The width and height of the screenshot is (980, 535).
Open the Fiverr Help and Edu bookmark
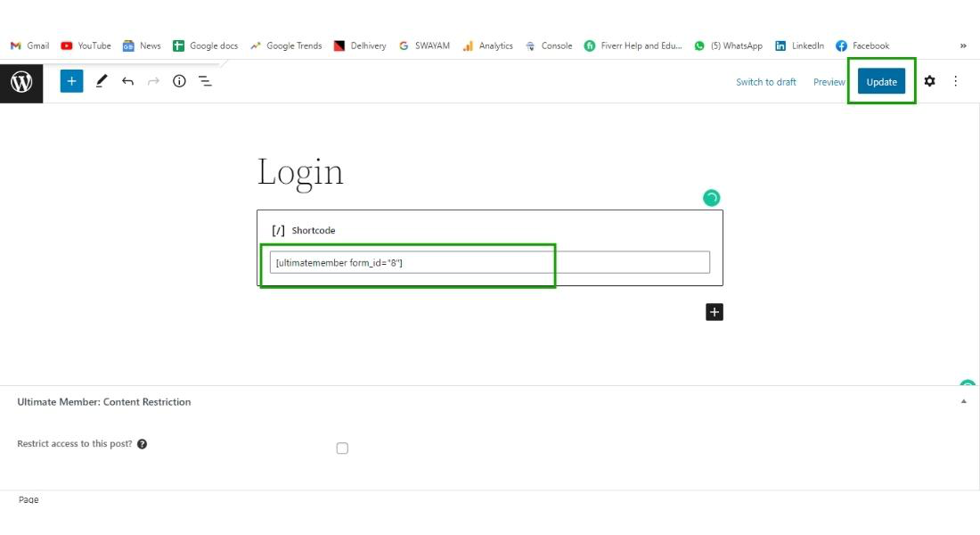(x=633, y=45)
